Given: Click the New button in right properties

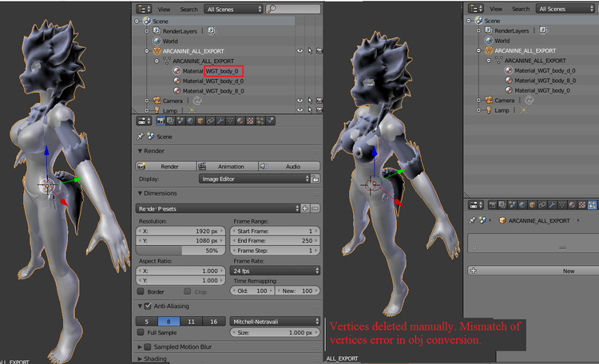Looking at the screenshot, I should [534, 271].
